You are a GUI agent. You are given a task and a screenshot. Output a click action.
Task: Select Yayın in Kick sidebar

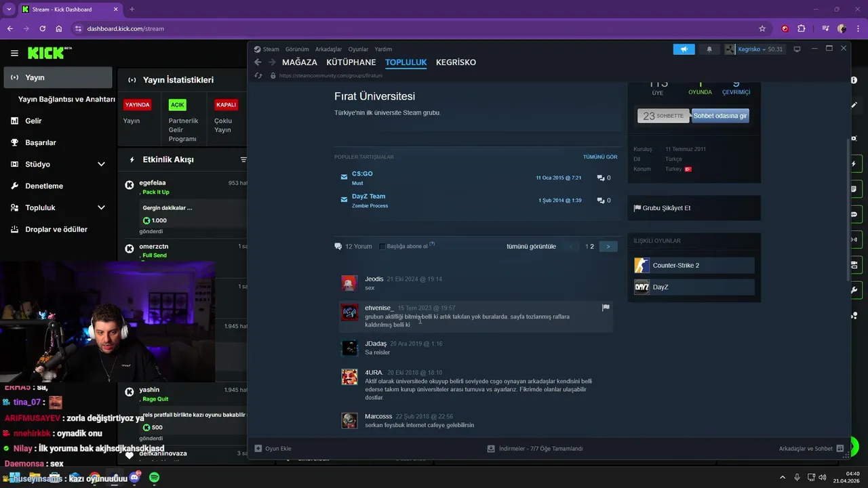pos(57,77)
